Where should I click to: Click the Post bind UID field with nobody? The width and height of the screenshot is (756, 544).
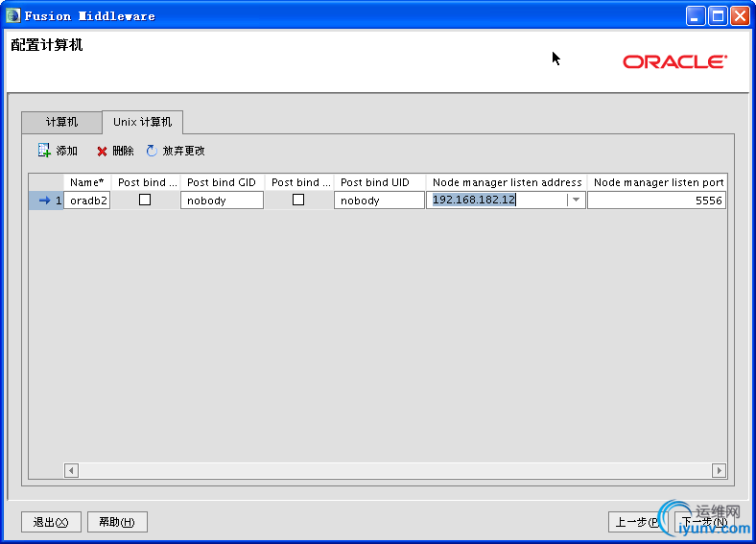click(x=379, y=201)
